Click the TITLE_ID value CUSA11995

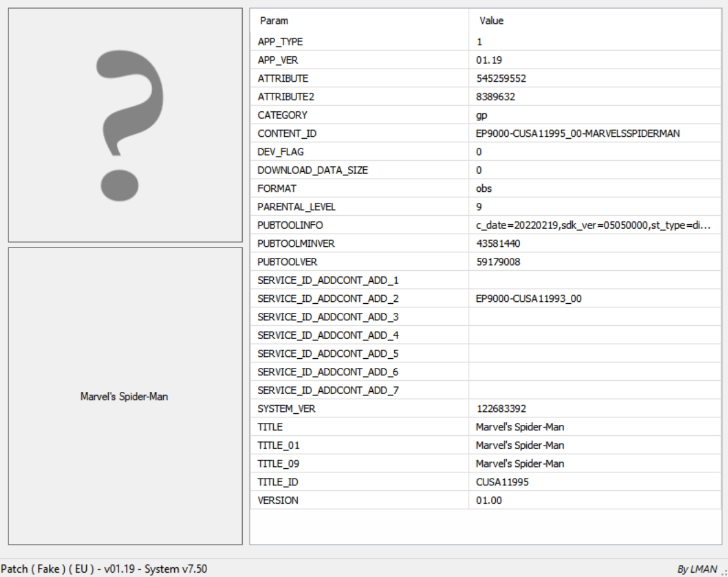502,482
